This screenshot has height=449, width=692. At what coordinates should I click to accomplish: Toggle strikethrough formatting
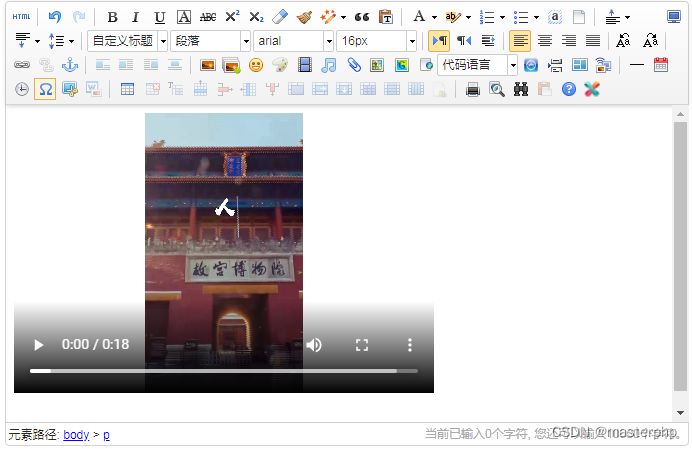[207, 17]
